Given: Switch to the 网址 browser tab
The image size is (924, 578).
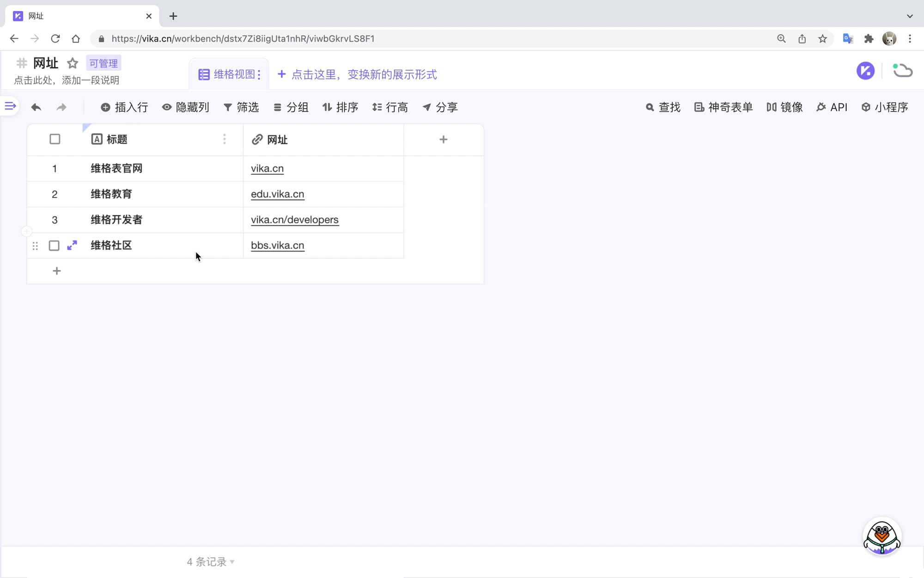Looking at the screenshot, I should point(82,16).
